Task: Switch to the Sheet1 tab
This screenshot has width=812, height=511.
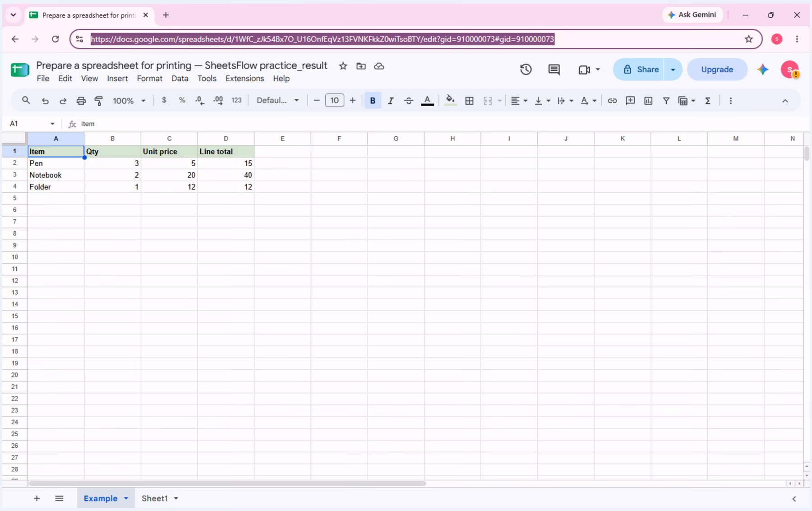Action: click(154, 498)
